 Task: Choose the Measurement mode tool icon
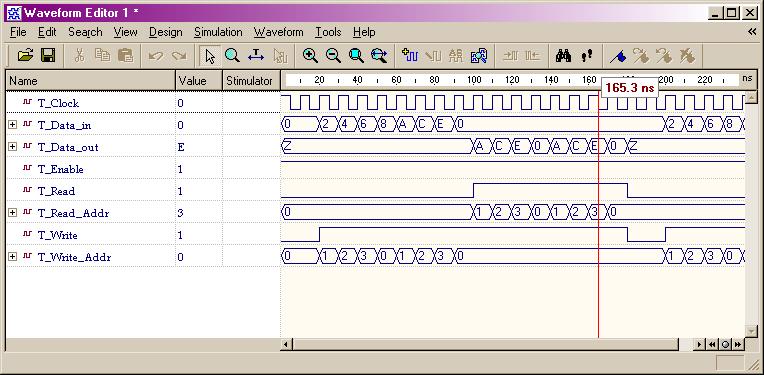(x=256, y=56)
